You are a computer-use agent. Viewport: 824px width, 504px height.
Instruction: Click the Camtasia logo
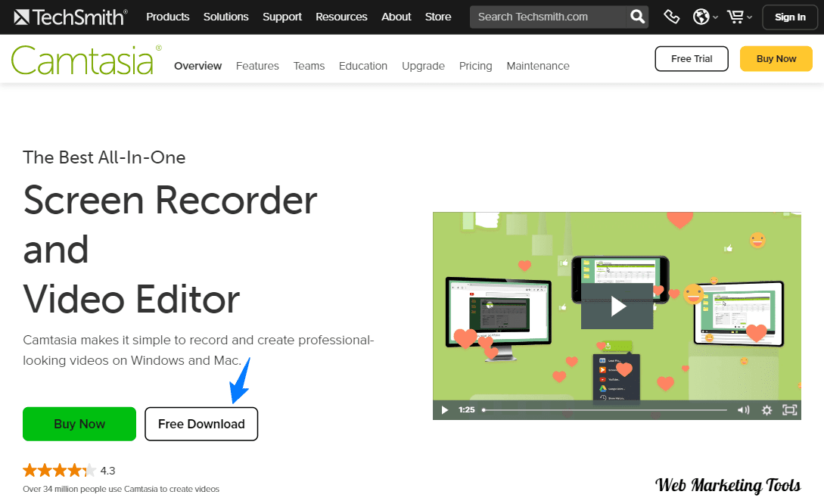[x=86, y=60]
